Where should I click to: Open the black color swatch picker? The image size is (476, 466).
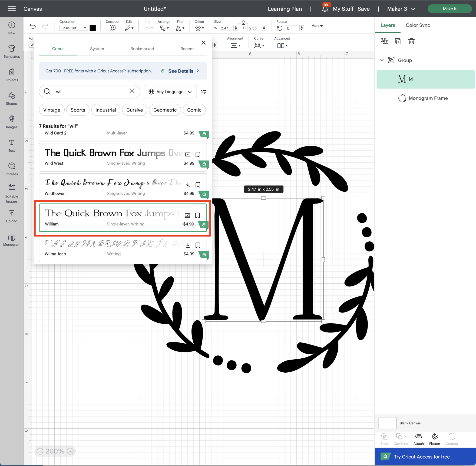click(x=93, y=28)
